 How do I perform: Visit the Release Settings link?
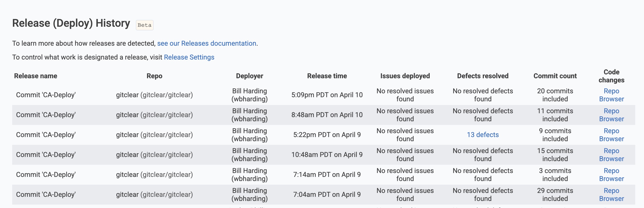coord(189,57)
